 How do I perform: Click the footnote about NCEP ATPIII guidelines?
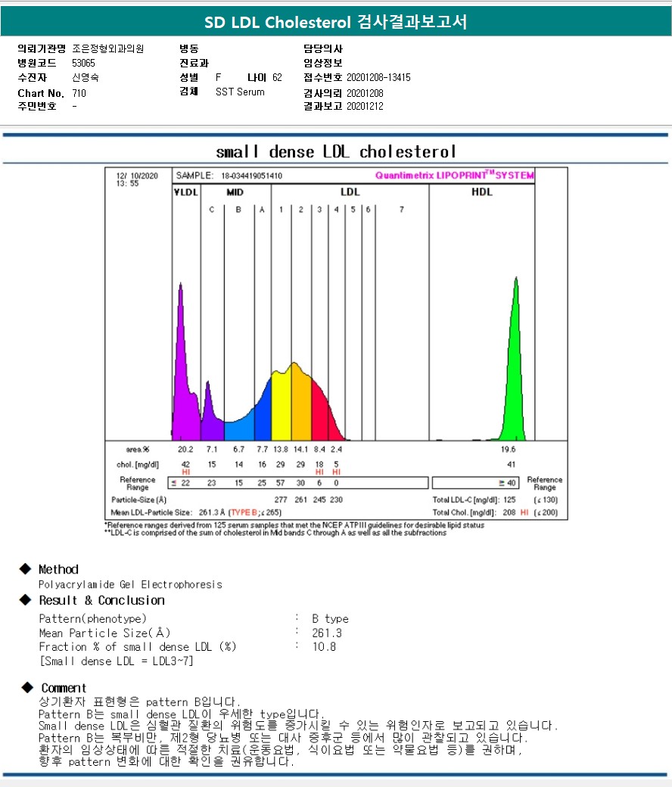coord(294,525)
